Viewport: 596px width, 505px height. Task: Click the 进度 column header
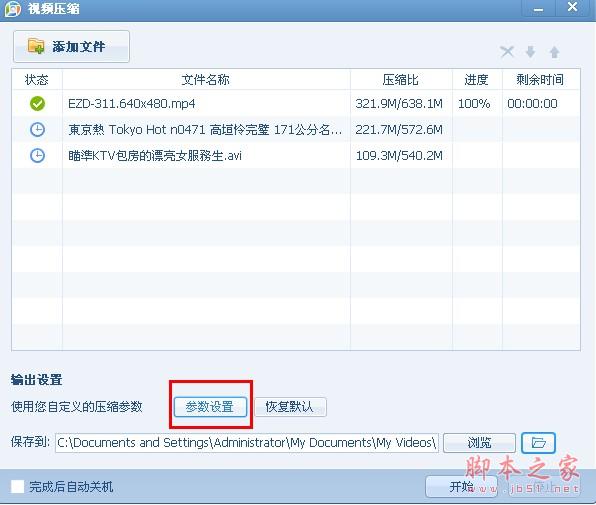coord(476,80)
